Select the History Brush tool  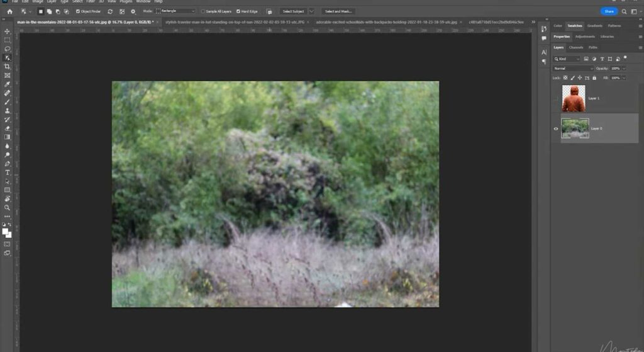click(x=7, y=120)
